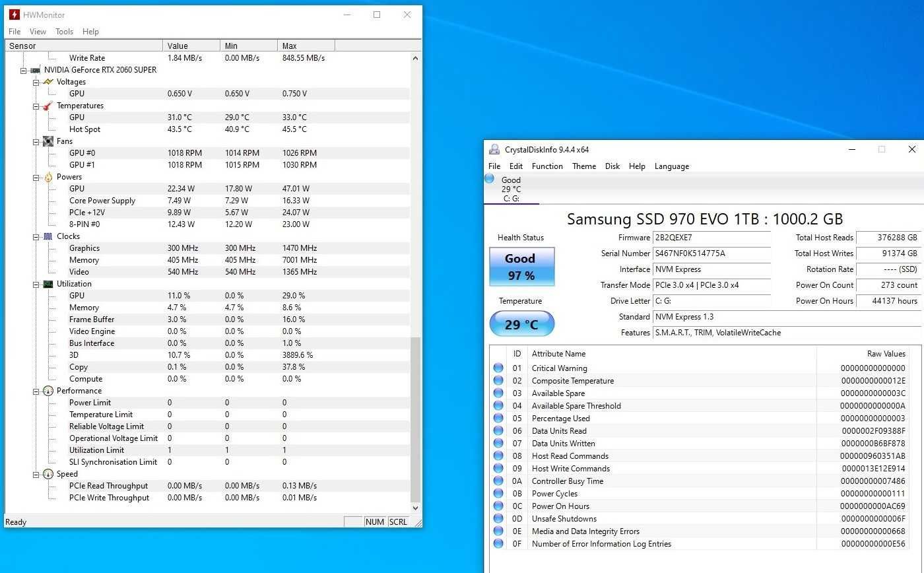Select the Hot Spot temperature row
The height and width of the screenshot is (573, 924).
[x=208, y=129]
